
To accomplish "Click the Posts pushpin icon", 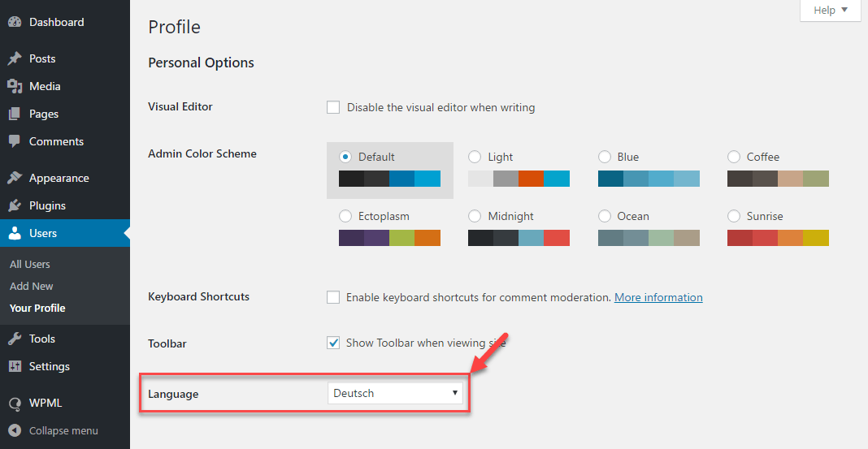I will (x=15, y=59).
